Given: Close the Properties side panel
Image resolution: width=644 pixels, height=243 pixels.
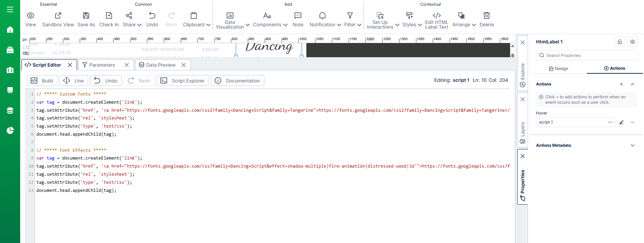Looking at the screenshot, I should [x=523, y=156].
